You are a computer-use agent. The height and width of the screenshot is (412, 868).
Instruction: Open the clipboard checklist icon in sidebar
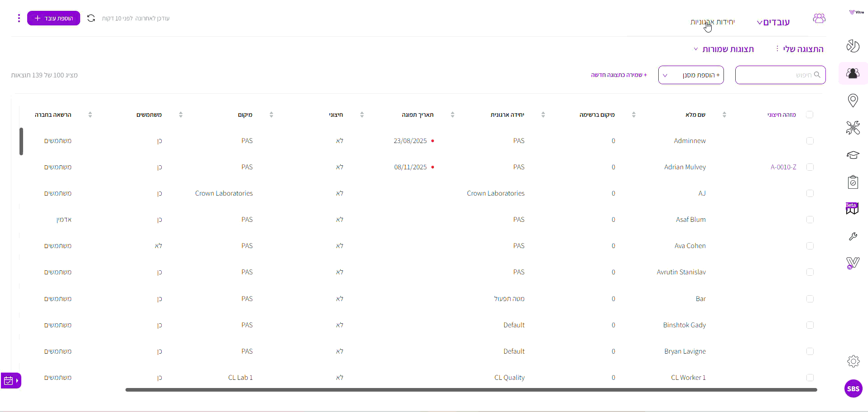tap(853, 182)
